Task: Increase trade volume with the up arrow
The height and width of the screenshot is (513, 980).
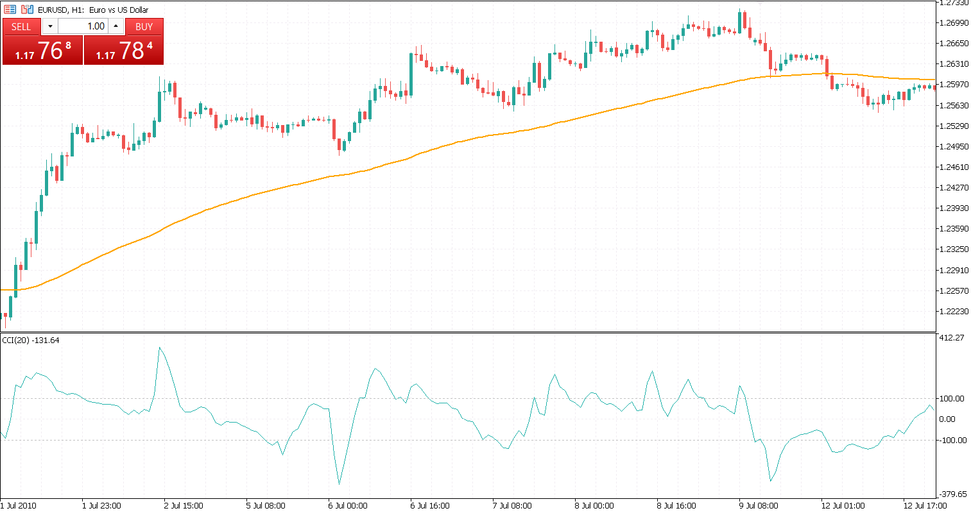Action: click(x=116, y=26)
